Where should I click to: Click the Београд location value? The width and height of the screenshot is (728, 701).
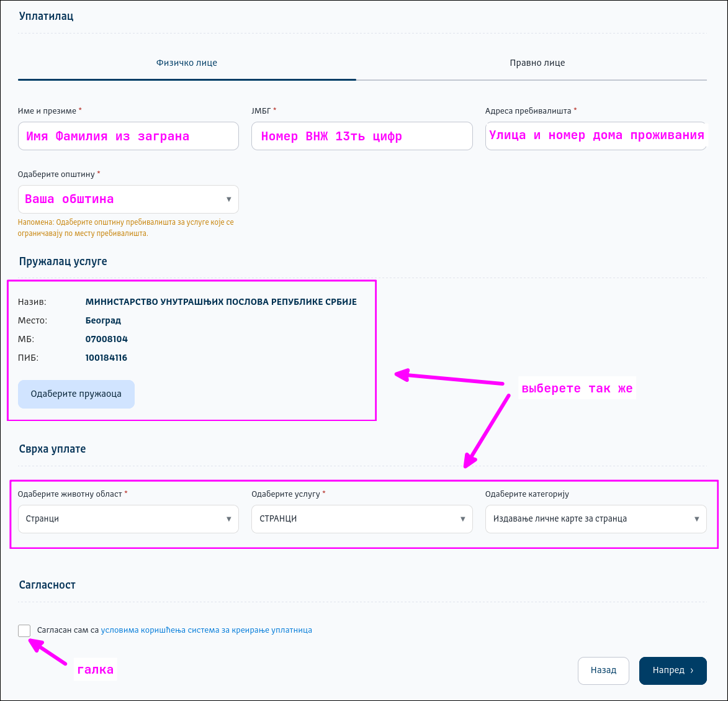point(103,321)
